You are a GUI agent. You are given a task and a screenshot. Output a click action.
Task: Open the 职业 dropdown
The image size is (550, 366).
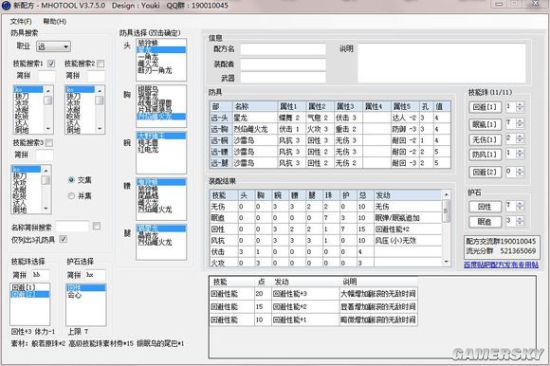[x=53, y=46]
